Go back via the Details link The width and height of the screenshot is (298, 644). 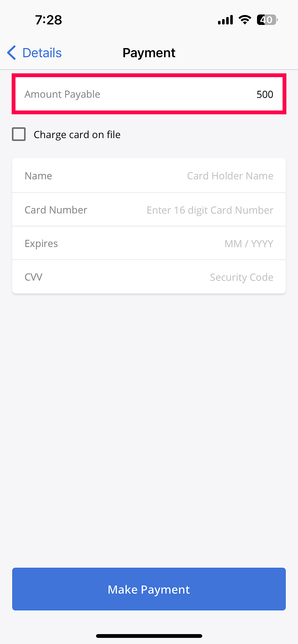tap(42, 53)
